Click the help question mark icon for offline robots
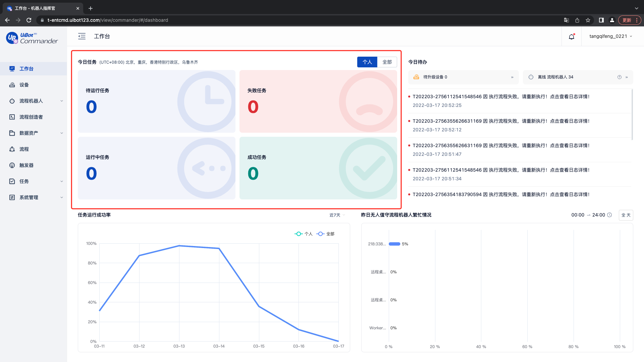The image size is (644, 362). (620, 77)
